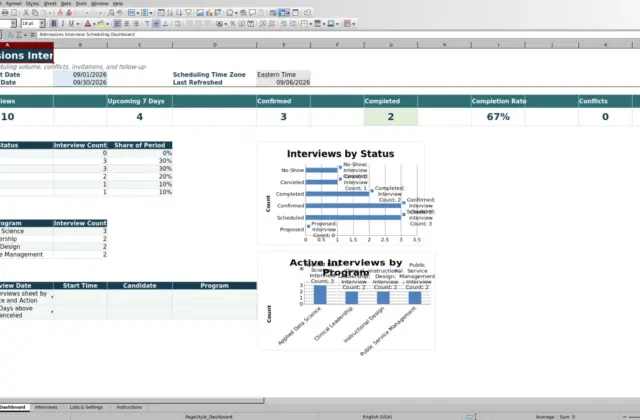Click the formula equals sign icon
This screenshot has width=640, height=420.
click(32, 35)
